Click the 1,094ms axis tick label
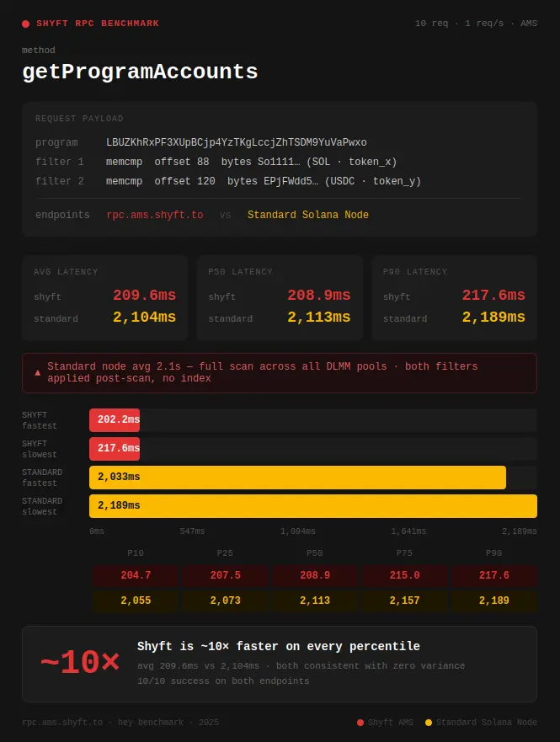The height and width of the screenshot is (742, 560). point(297,531)
